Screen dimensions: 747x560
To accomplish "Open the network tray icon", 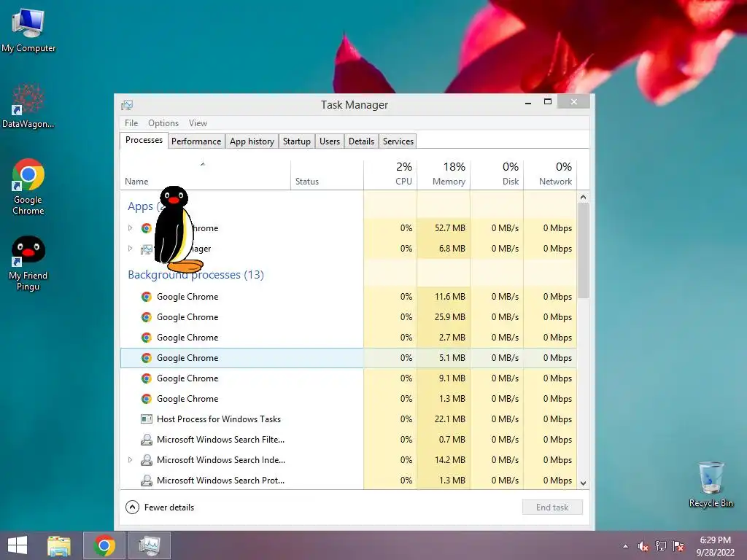I will click(x=661, y=546).
